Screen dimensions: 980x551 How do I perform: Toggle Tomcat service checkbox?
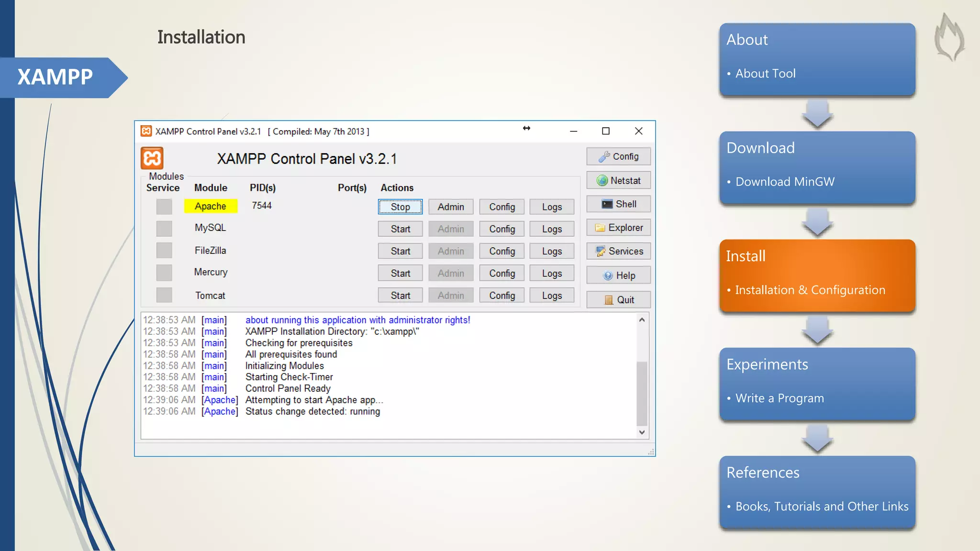(x=164, y=295)
